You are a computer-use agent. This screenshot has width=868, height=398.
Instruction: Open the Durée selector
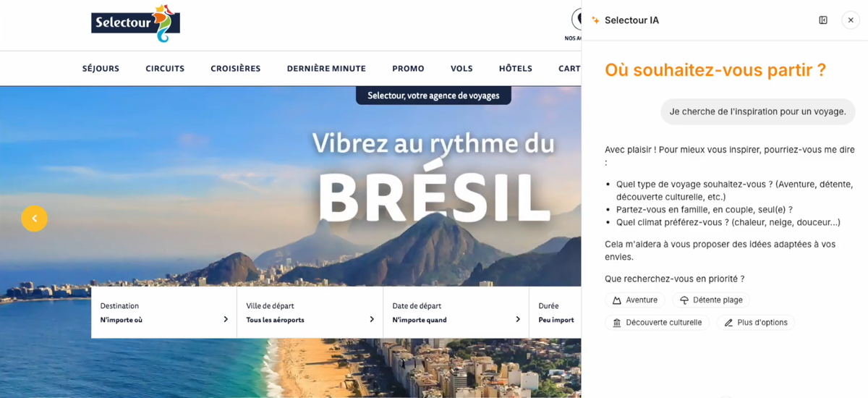556,313
